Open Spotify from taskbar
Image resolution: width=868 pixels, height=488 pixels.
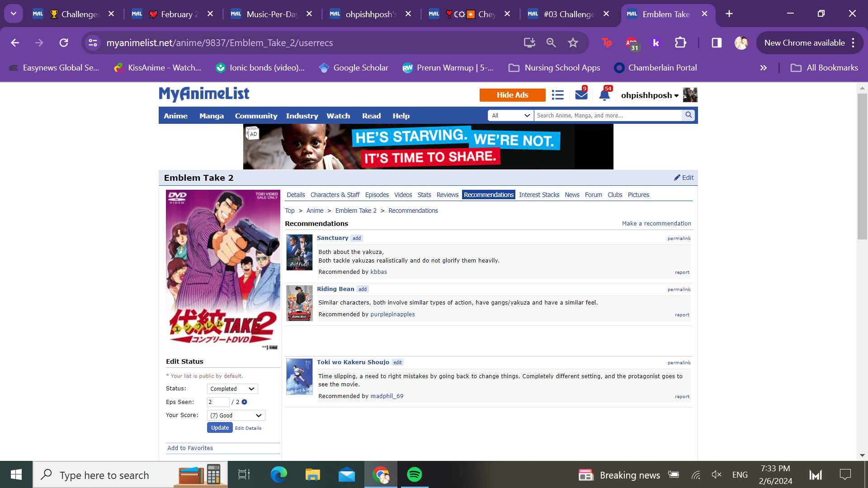(x=414, y=474)
